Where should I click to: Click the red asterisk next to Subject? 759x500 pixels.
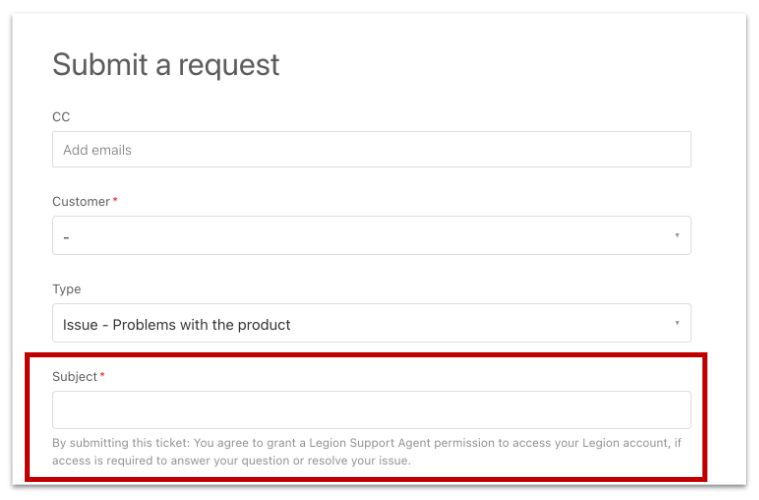(102, 376)
